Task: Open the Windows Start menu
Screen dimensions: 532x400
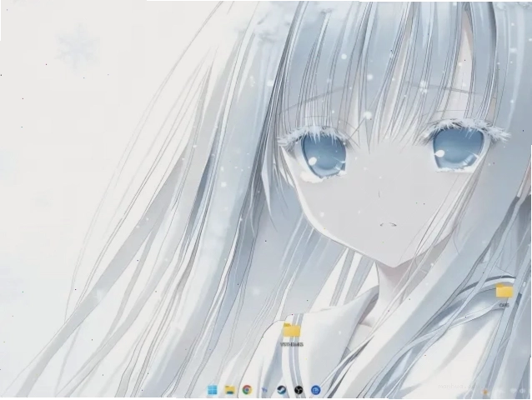Action: pos(213,390)
